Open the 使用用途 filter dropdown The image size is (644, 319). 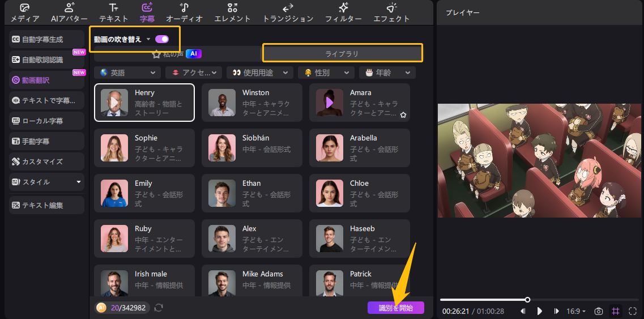(260, 73)
